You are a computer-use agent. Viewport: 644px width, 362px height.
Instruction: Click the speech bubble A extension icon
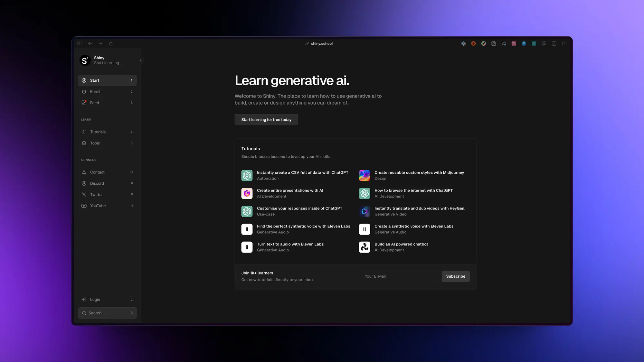coord(544,44)
